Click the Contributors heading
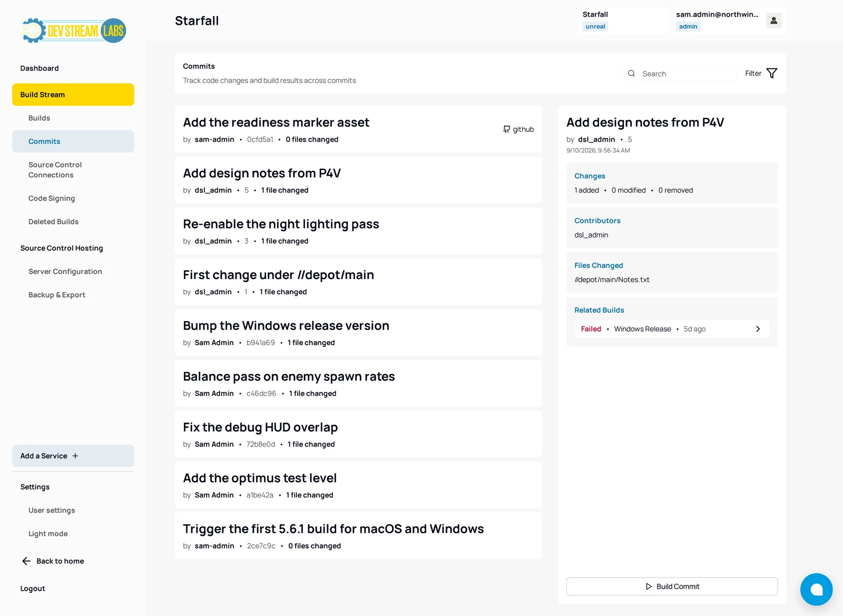The height and width of the screenshot is (616, 843). (597, 221)
